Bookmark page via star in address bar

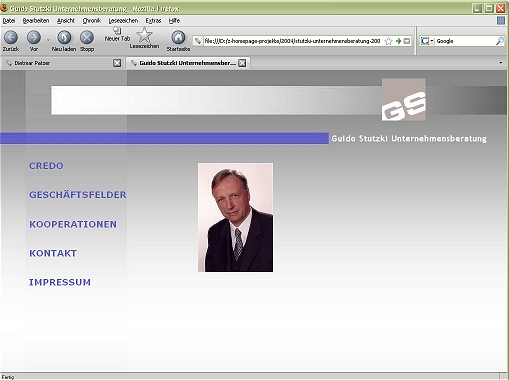pyautogui.click(x=388, y=41)
